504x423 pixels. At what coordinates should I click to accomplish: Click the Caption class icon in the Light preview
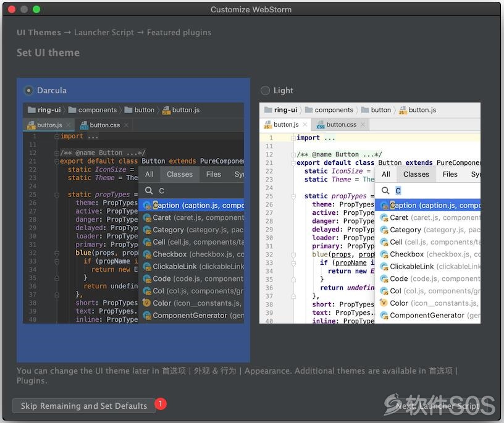384,206
